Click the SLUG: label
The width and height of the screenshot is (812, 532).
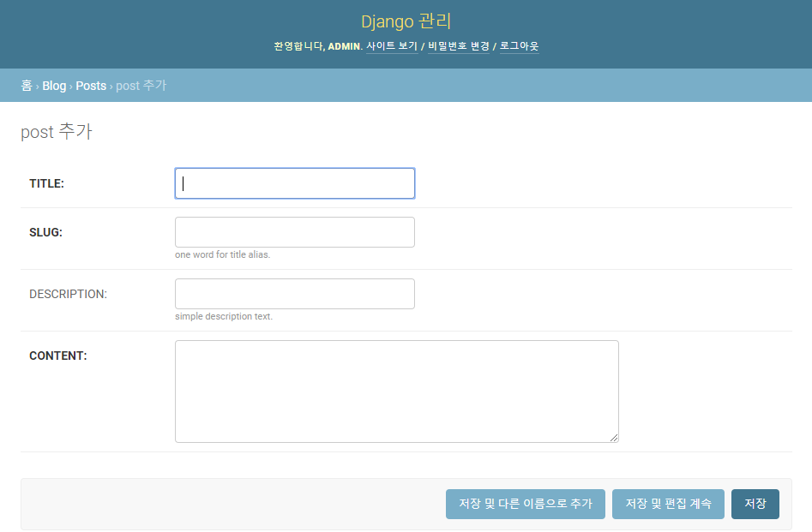point(45,232)
